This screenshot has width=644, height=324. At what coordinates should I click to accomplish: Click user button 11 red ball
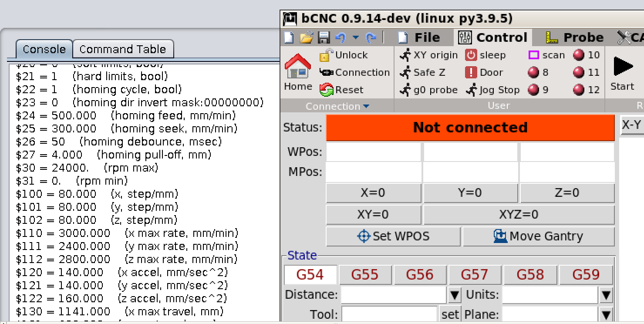587,72
